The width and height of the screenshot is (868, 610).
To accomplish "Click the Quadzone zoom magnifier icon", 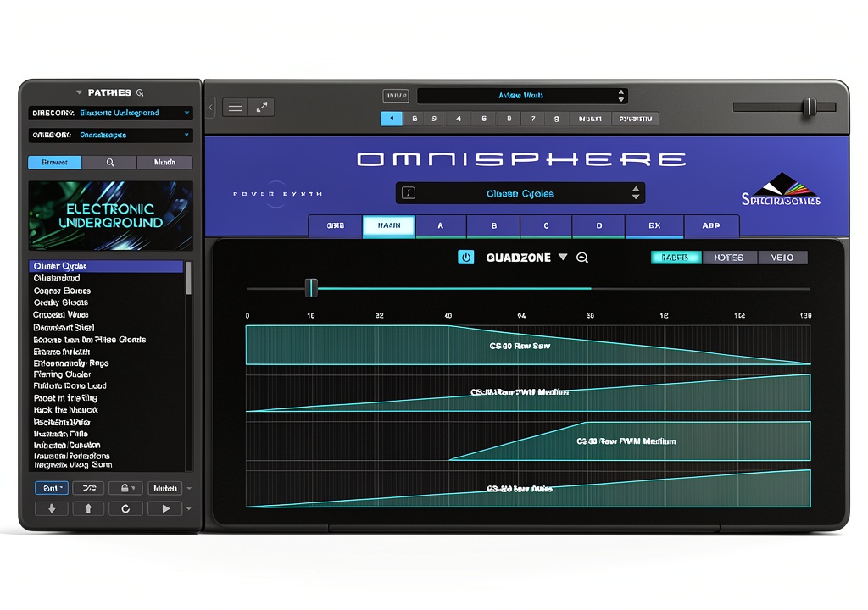I will pyautogui.click(x=581, y=258).
